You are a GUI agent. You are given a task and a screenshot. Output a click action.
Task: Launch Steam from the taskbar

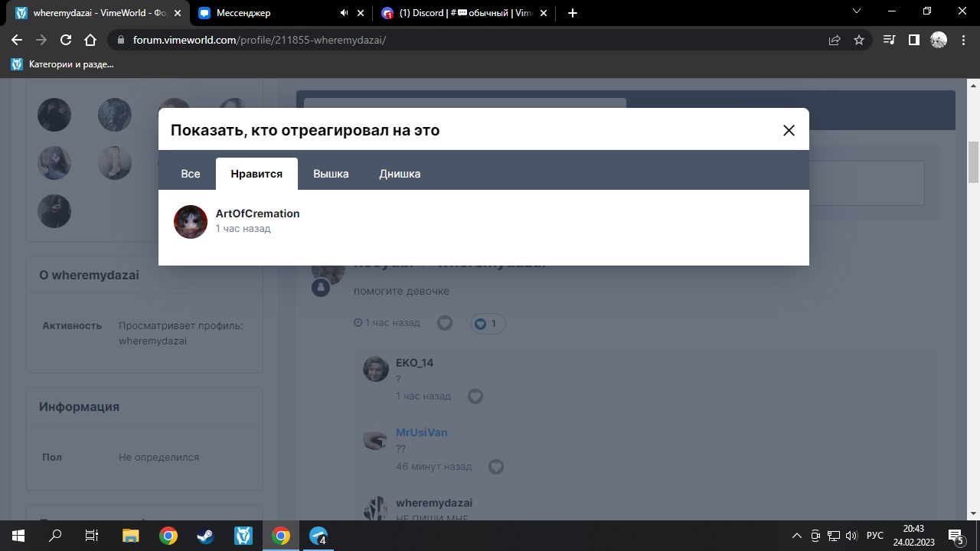tap(206, 536)
